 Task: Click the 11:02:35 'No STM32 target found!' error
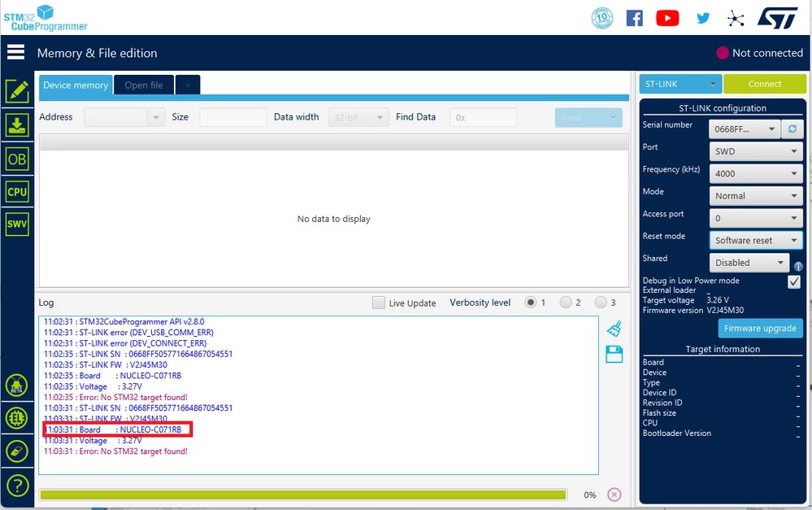[115, 398]
